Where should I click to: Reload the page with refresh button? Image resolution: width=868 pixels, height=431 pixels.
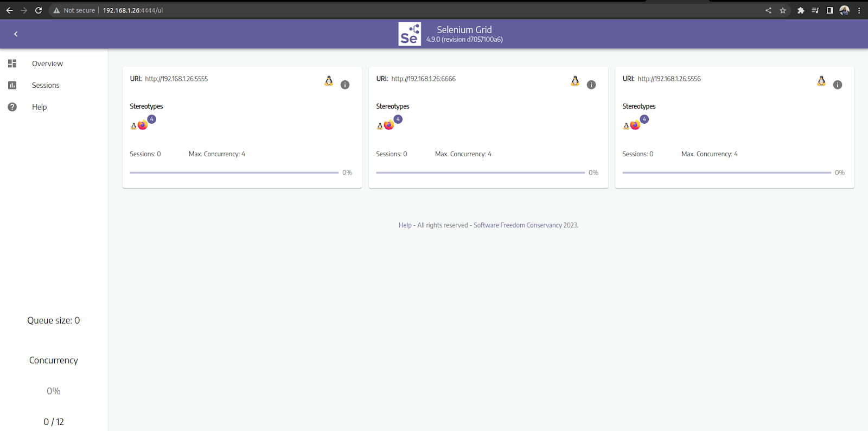tap(39, 10)
